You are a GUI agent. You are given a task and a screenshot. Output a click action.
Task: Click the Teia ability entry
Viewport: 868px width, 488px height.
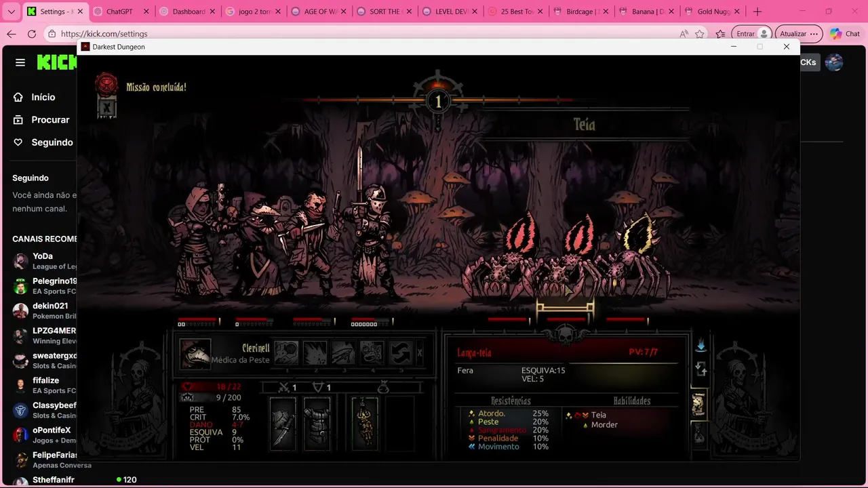click(598, 415)
